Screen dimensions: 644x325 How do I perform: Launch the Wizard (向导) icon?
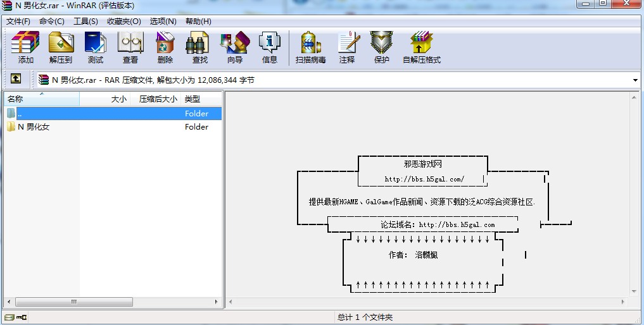pos(235,47)
